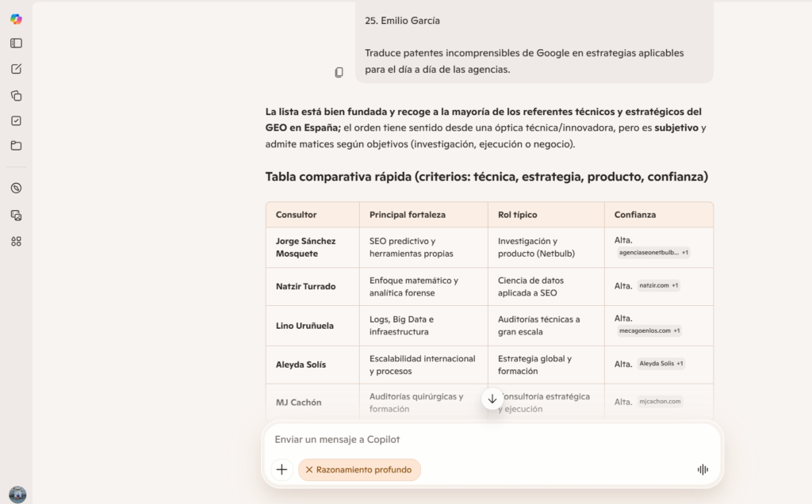The width and height of the screenshot is (812, 504).
Task: Open the mecagoenlos.com source citation
Action: 649,330
